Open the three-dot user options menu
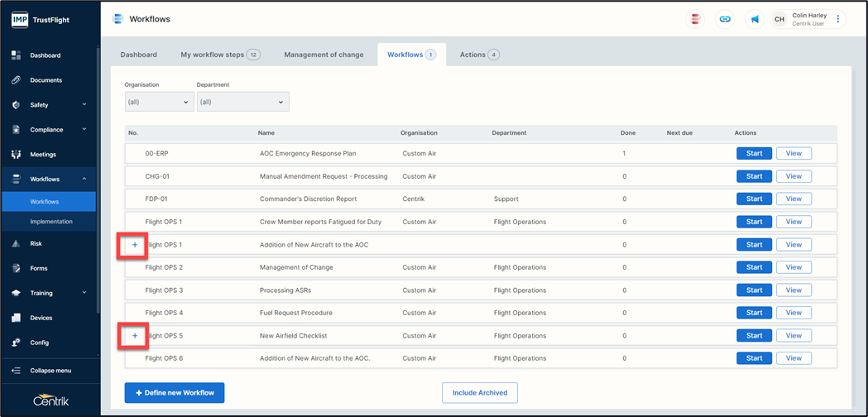Image resolution: width=868 pixels, height=417 pixels. [838, 19]
